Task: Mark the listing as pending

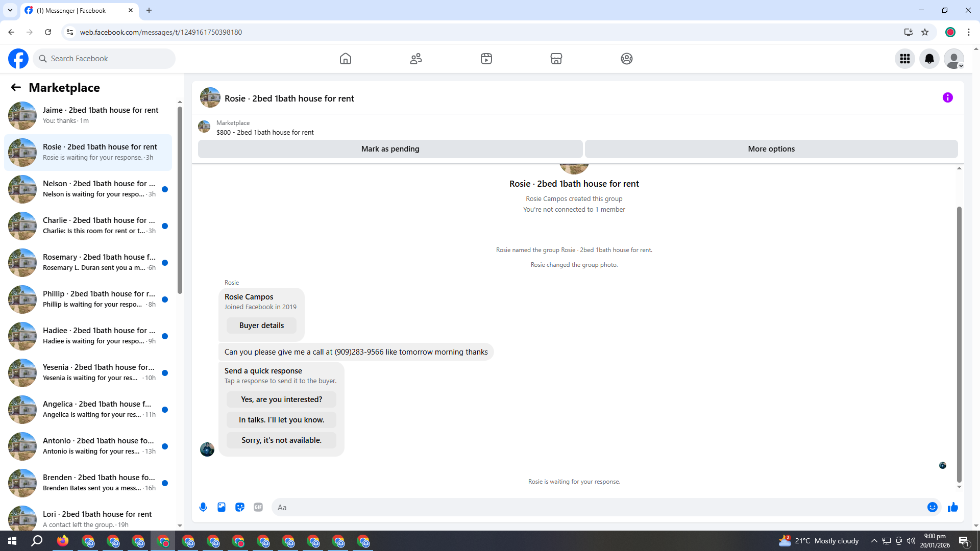Action: click(x=390, y=149)
